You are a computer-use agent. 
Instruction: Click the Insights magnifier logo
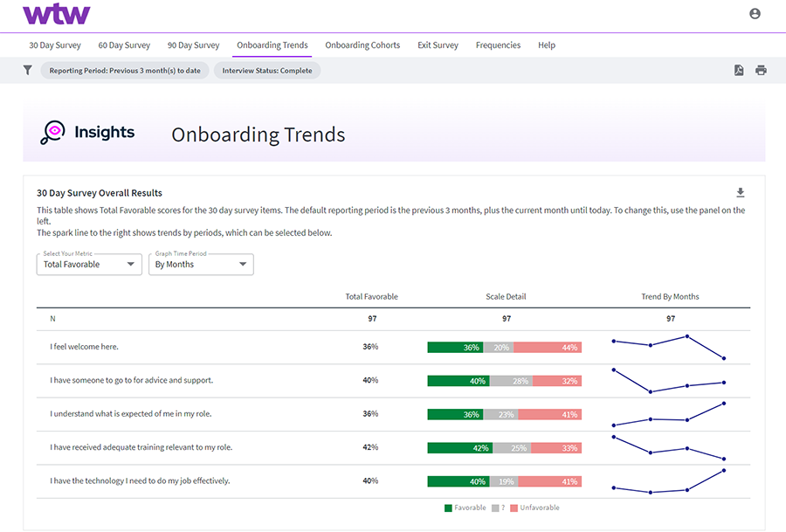click(x=52, y=131)
